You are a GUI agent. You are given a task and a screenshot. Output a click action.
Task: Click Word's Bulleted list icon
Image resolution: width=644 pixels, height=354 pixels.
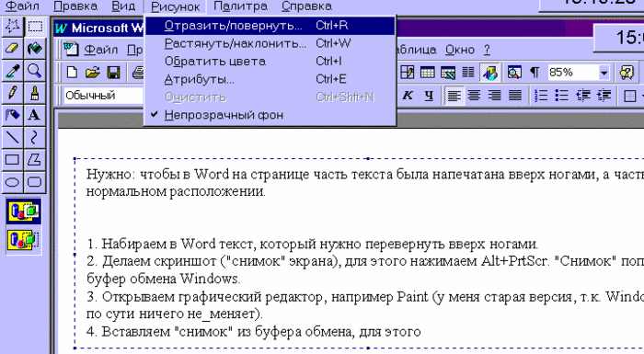561,96
